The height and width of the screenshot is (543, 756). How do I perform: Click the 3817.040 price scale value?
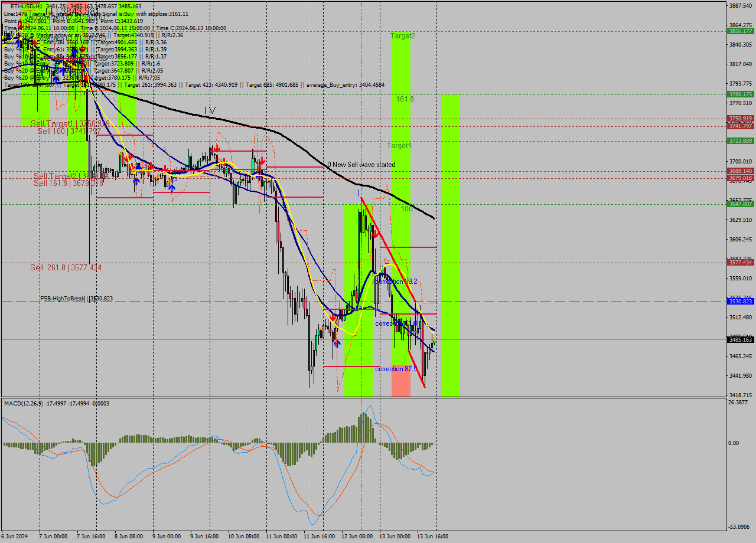741,64
